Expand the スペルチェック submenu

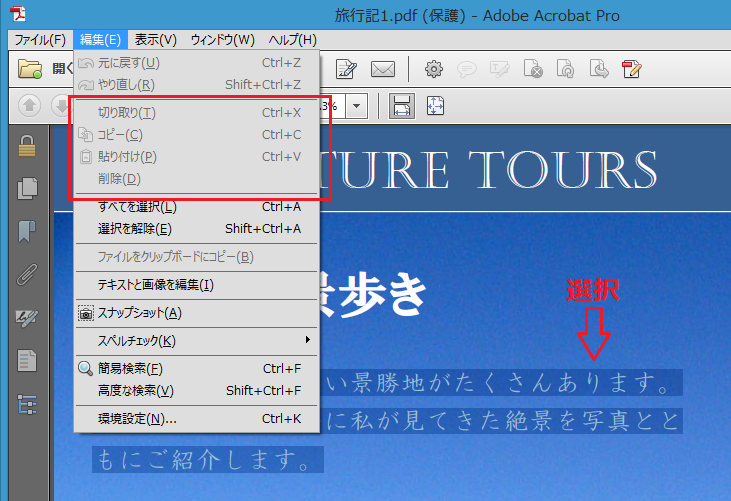(197, 340)
